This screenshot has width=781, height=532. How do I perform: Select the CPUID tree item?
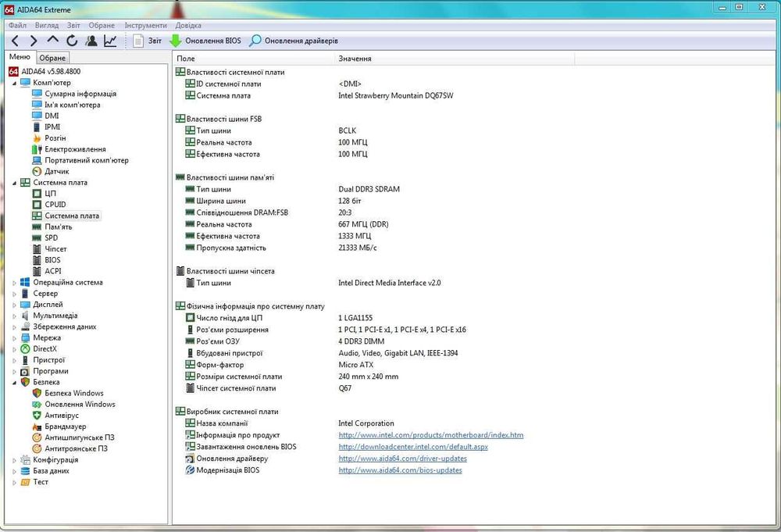48,204
